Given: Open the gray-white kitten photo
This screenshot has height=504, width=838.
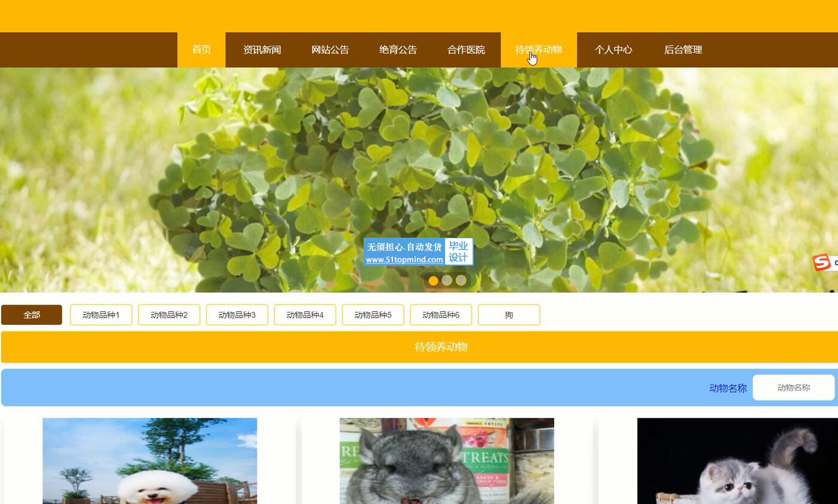Looking at the screenshot, I should point(737,461).
